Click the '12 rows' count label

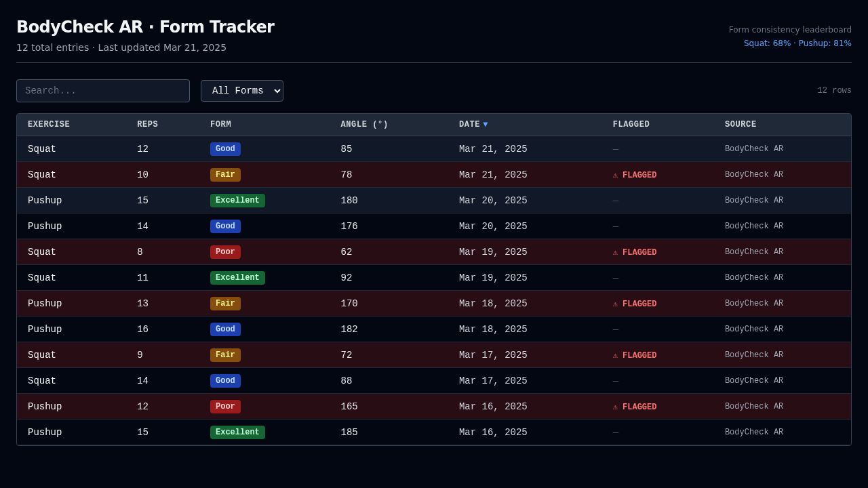pos(834,91)
